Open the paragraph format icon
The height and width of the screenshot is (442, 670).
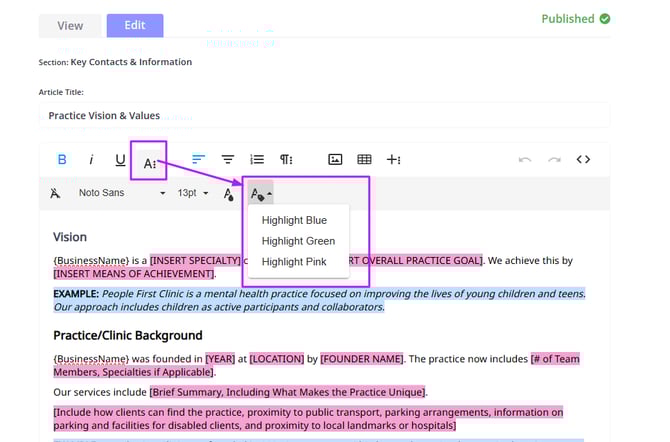tap(287, 160)
